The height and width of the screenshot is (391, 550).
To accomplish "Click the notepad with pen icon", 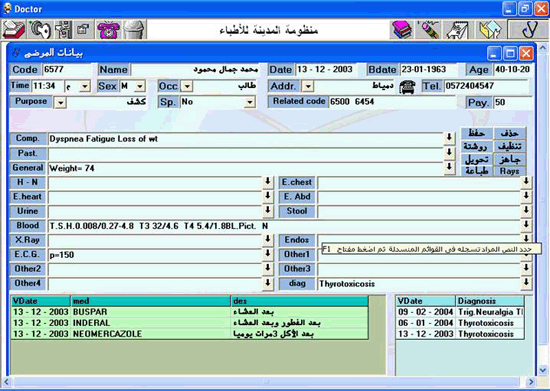I will (457, 30).
